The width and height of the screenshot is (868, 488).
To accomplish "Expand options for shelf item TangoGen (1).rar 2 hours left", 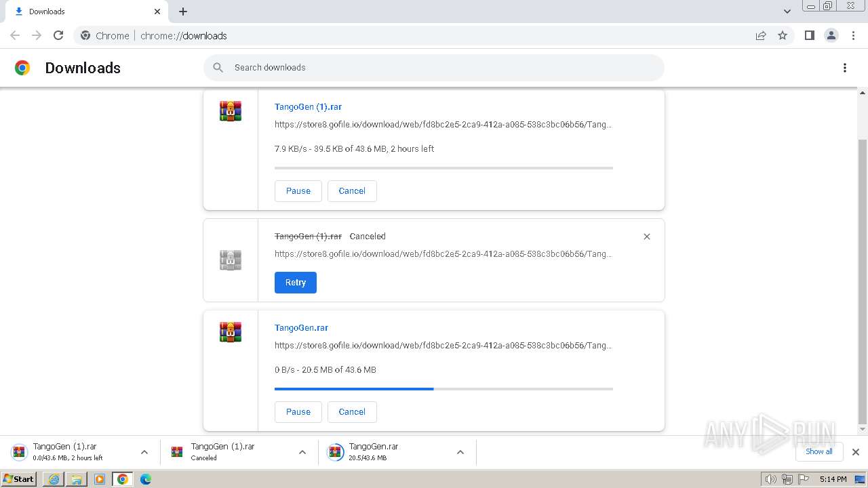I will (144, 452).
